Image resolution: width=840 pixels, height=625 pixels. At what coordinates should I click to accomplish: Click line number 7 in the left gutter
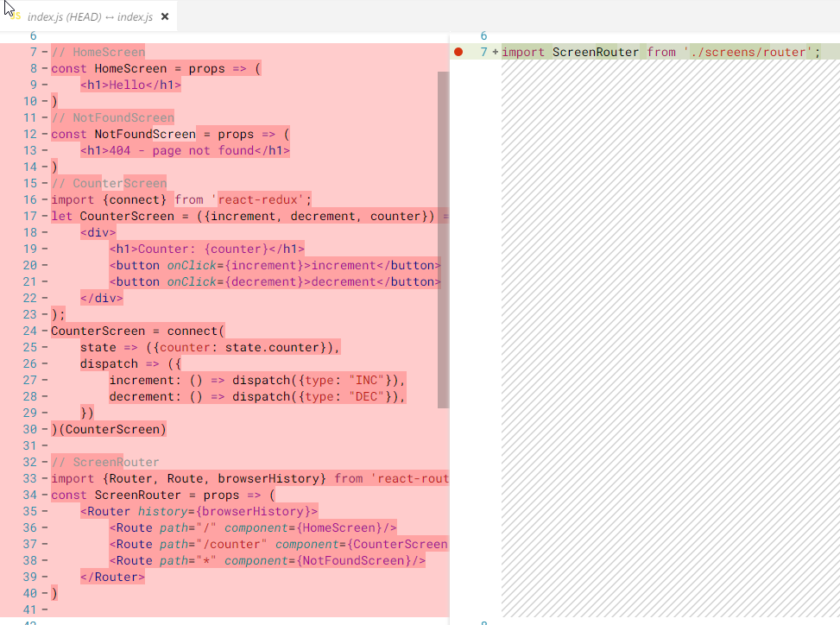tap(32, 52)
